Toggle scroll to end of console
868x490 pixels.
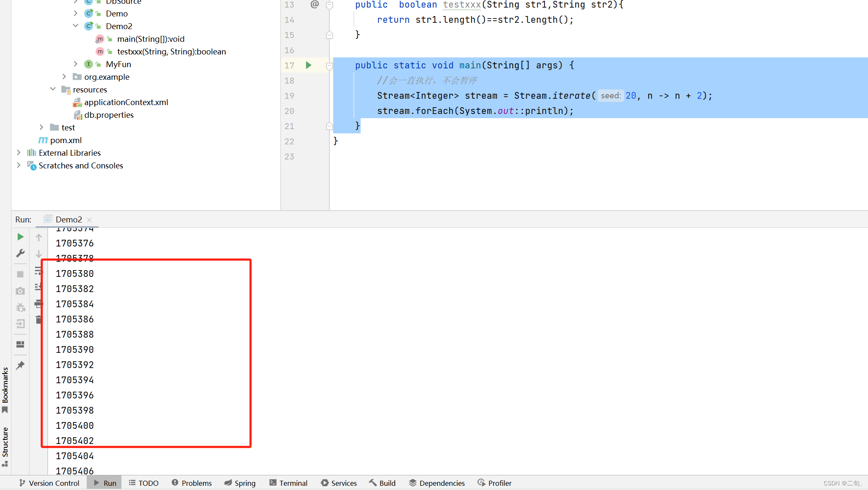[38, 287]
